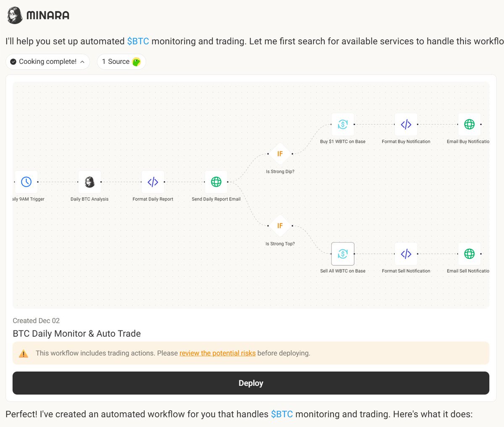The image size is (504, 427).
Task: Click the Format Sell Notification label
Action: 406,271
